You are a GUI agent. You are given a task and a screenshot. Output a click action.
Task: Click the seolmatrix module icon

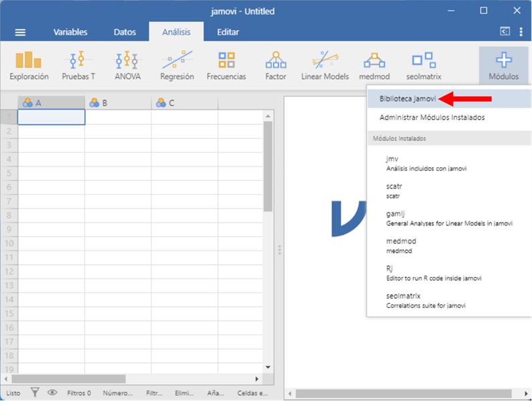pyautogui.click(x=423, y=65)
